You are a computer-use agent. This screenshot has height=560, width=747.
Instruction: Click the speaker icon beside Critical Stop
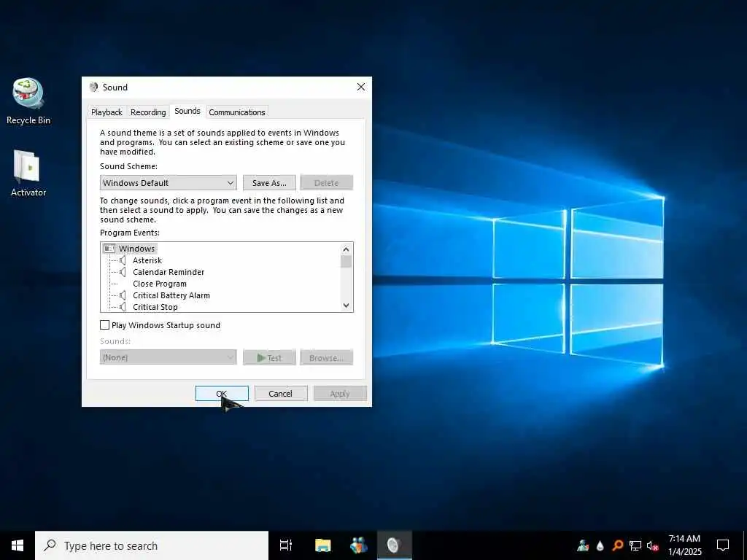(x=123, y=307)
